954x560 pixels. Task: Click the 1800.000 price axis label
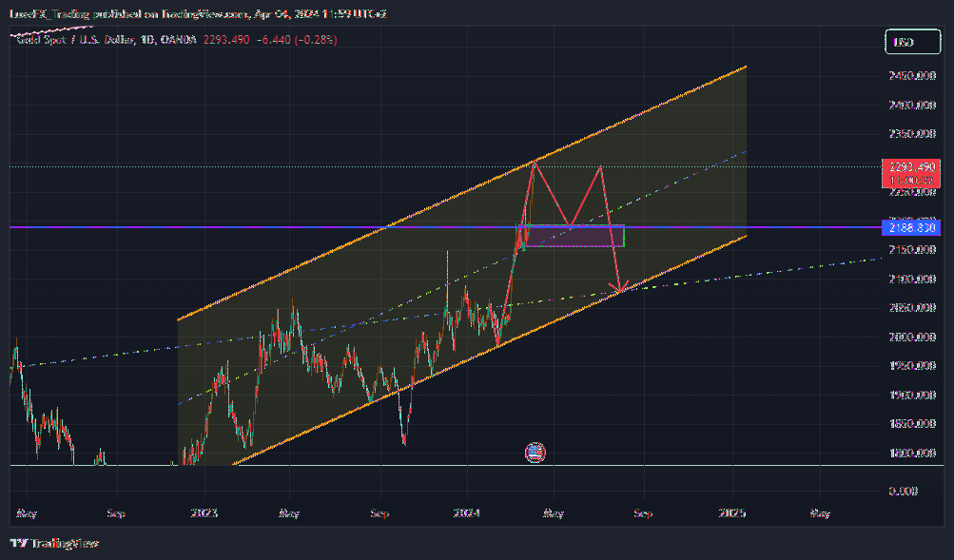(x=911, y=453)
